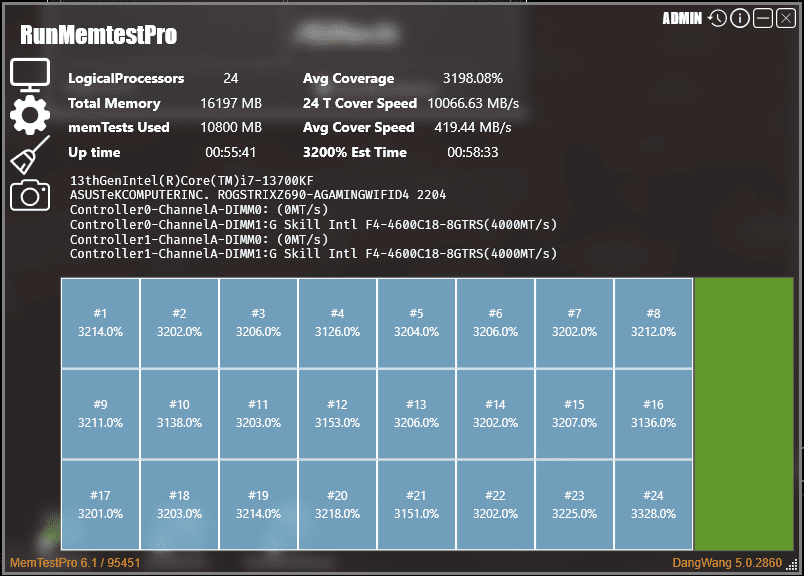Click the Controller0-ChannelA-DIMM0 line
The height and width of the screenshot is (576, 804).
tap(199, 210)
